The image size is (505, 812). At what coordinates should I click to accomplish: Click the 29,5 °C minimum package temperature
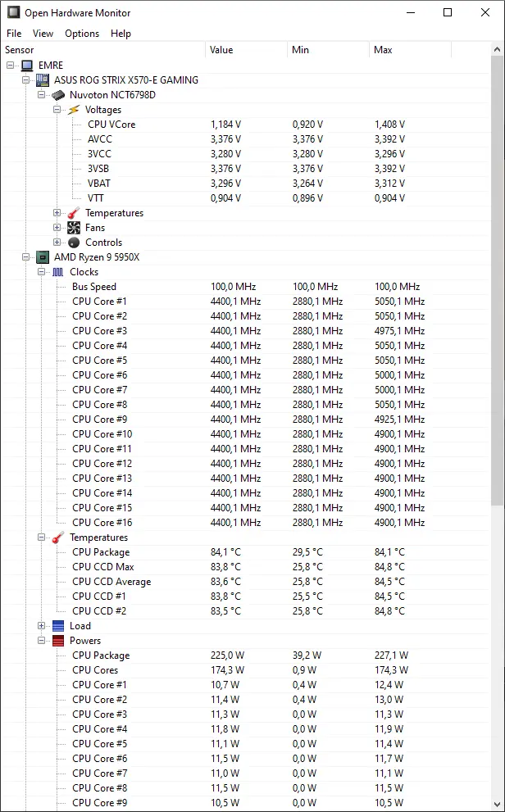point(307,552)
